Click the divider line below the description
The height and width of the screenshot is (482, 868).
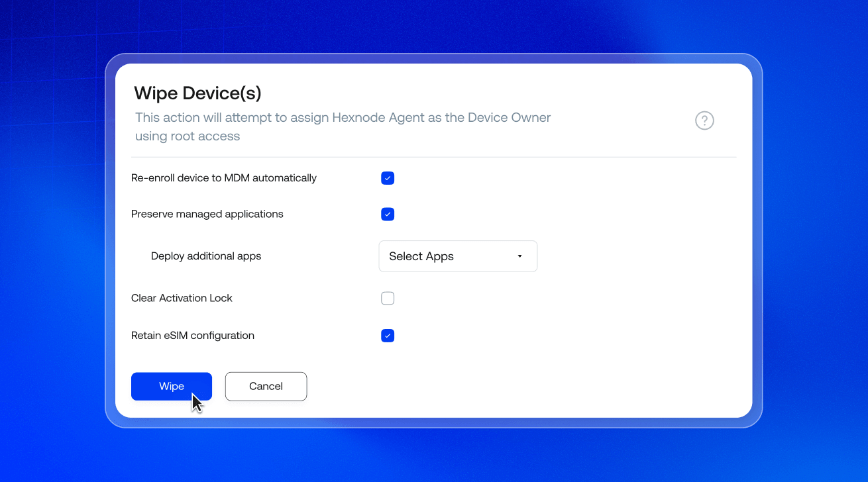point(434,157)
